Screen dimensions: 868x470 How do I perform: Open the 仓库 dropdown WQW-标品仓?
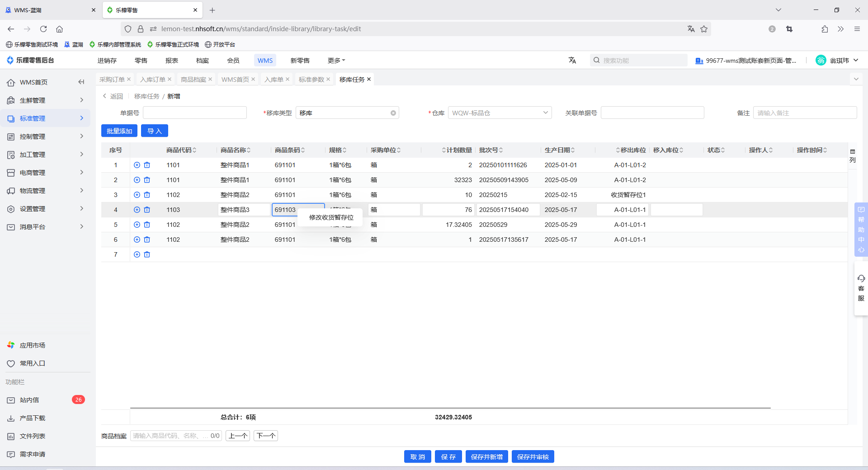point(500,113)
